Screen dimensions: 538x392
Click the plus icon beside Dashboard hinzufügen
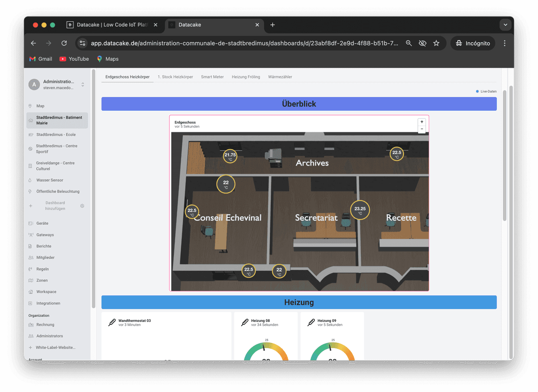(31, 206)
